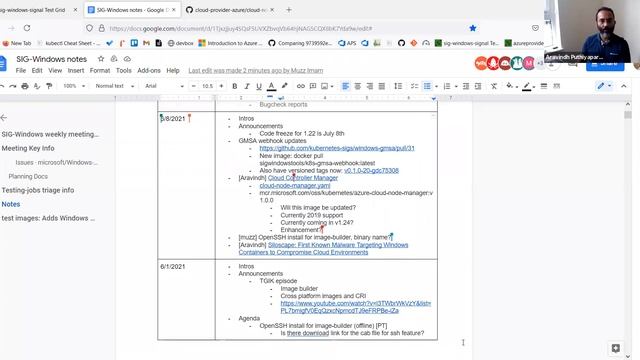Select the Paint format roller icon

(49, 86)
